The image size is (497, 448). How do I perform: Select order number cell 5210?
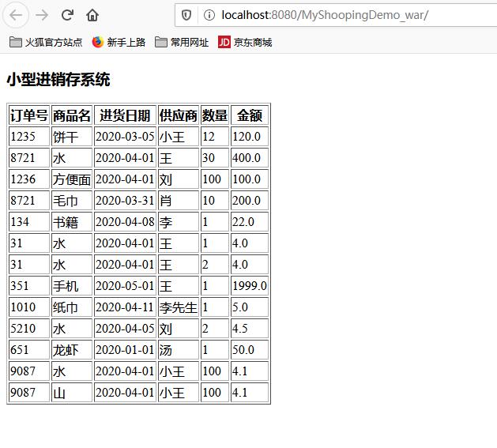tap(29, 328)
